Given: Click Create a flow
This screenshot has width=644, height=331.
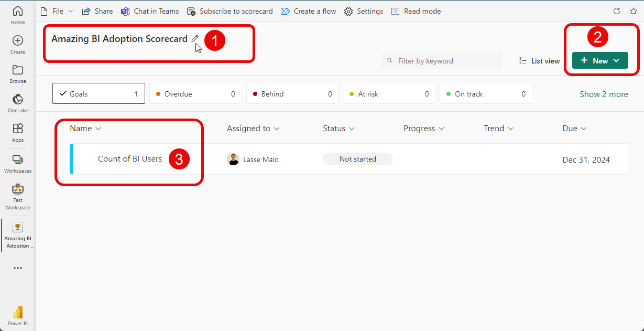Looking at the screenshot, I should (309, 11).
